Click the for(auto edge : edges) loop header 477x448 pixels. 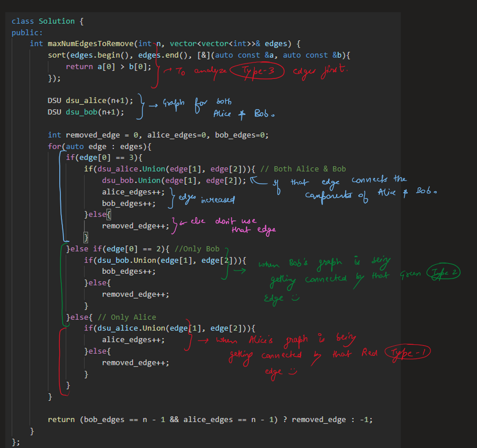(x=100, y=146)
